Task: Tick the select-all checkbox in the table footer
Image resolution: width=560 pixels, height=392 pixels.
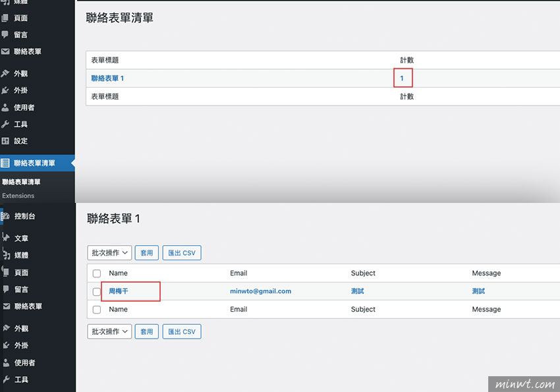Action: click(x=97, y=310)
